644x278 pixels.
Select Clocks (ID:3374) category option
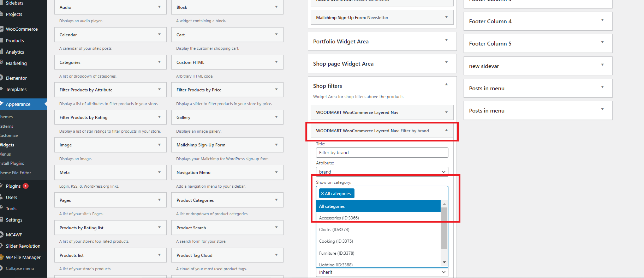tap(378, 230)
